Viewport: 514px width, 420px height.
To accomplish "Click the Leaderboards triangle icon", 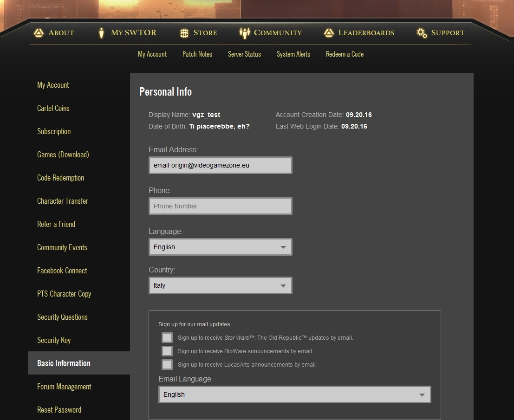I will point(329,33).
